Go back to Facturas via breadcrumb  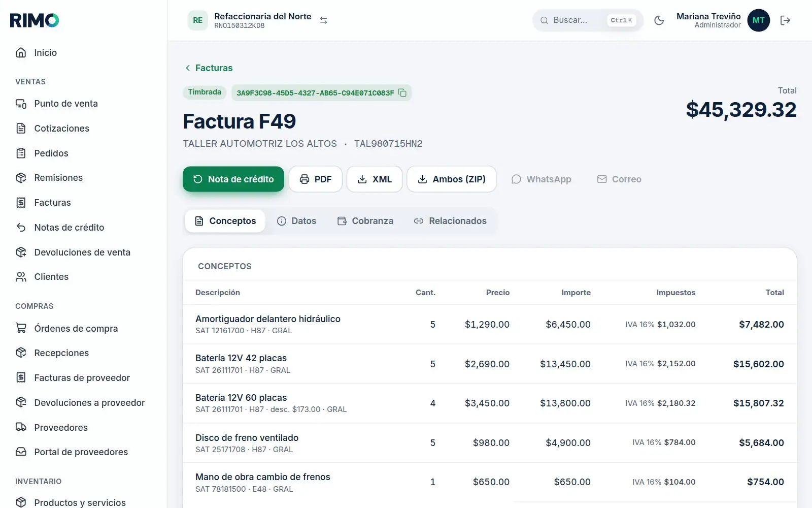209,68
